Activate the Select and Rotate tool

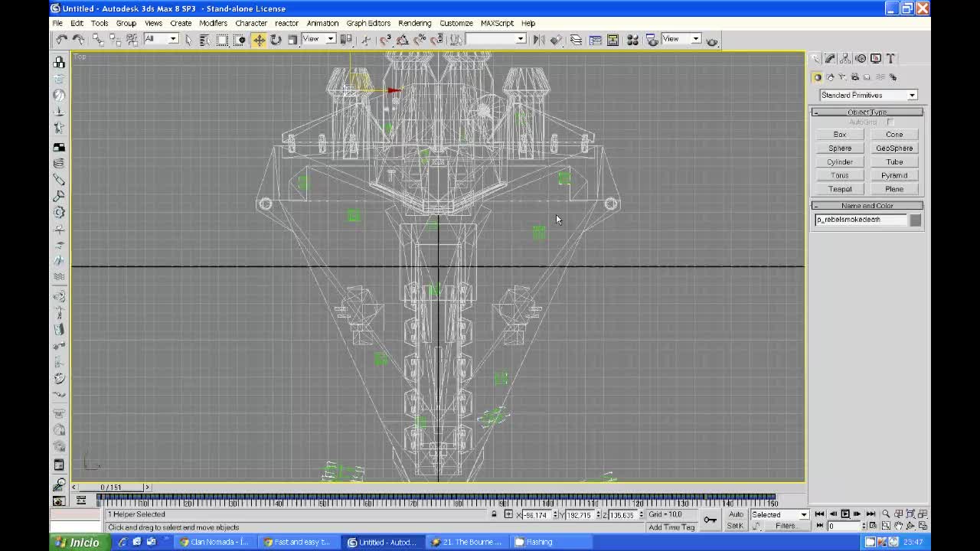click(x=276, y=40)
